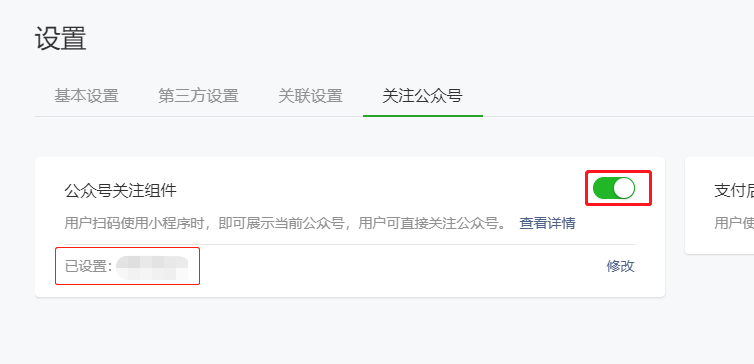Click the cut-off 用户使 description on right card
Viewport: 754px width, 364px height.
point(734,223)
